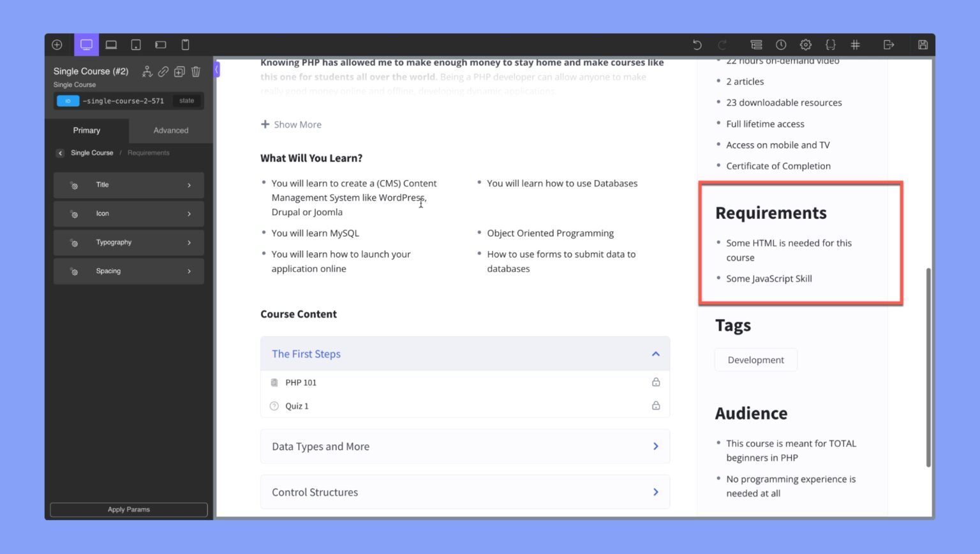Open the code editor icon in toolbar
The height and width of the screenshot is (554, 980).
pos(831,45)
